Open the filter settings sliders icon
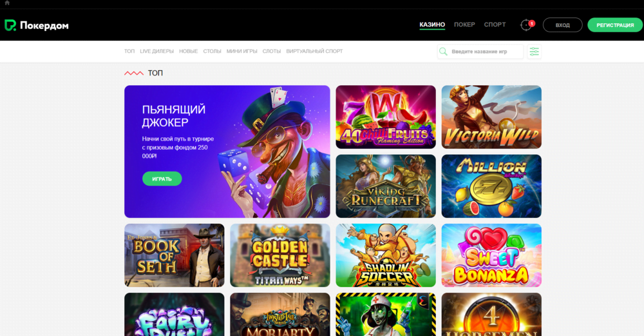 coord(534,52)
